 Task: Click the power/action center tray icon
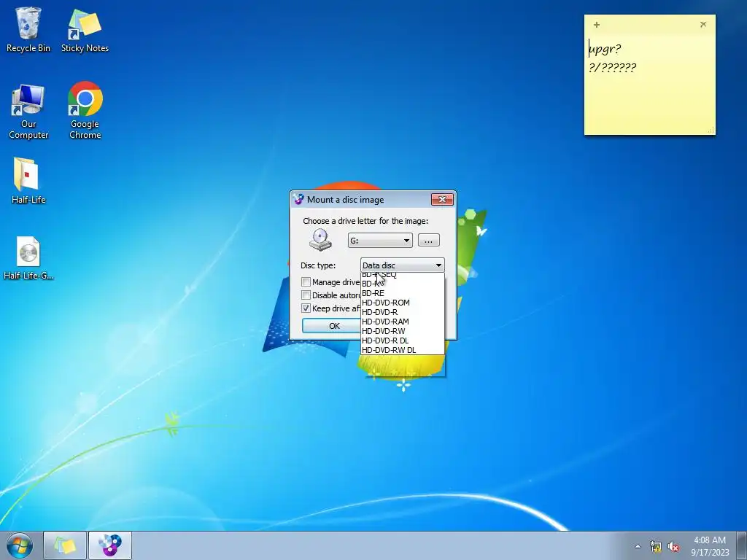pos(656,547)
